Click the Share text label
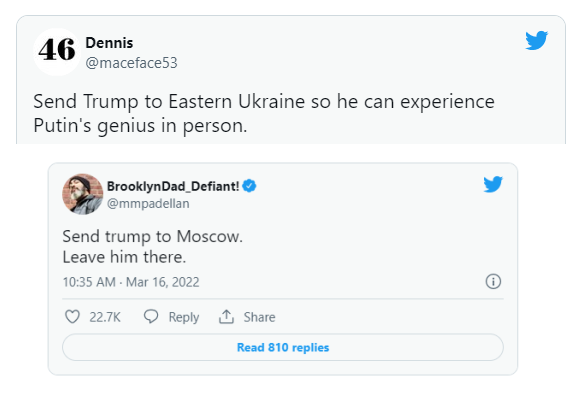Viewport: 577px width, 394px height. coord(259,317)
